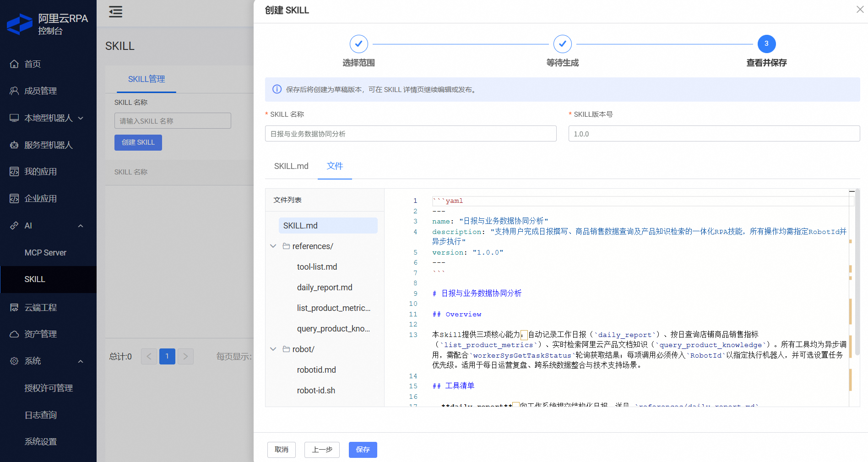Click the 服务型机器人 robot icon
868x462 pixels.
(14, 145)
